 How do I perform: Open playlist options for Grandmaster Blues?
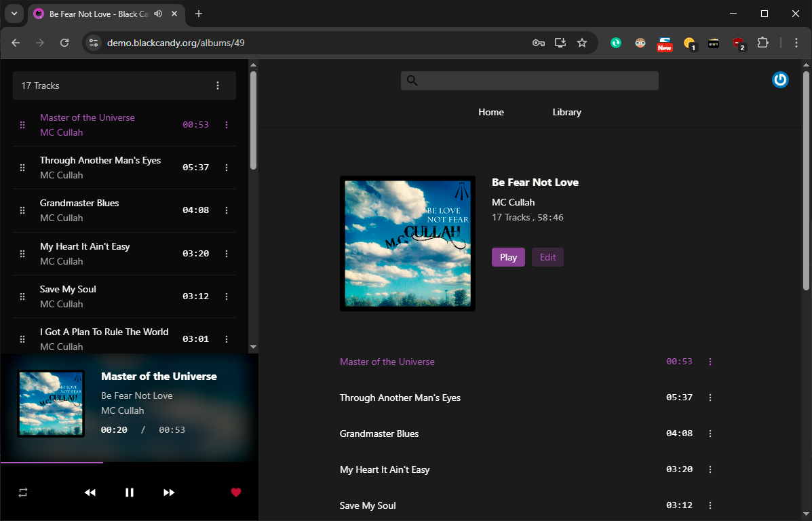227,210
